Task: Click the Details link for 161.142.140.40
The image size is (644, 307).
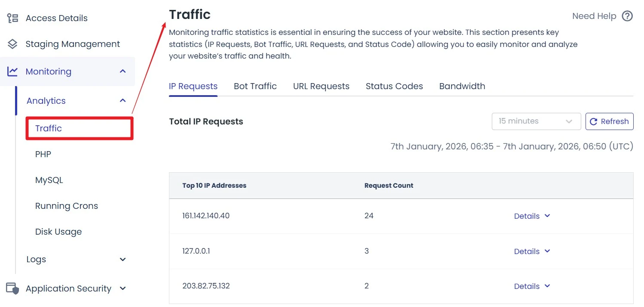Action: click(527, 216)
